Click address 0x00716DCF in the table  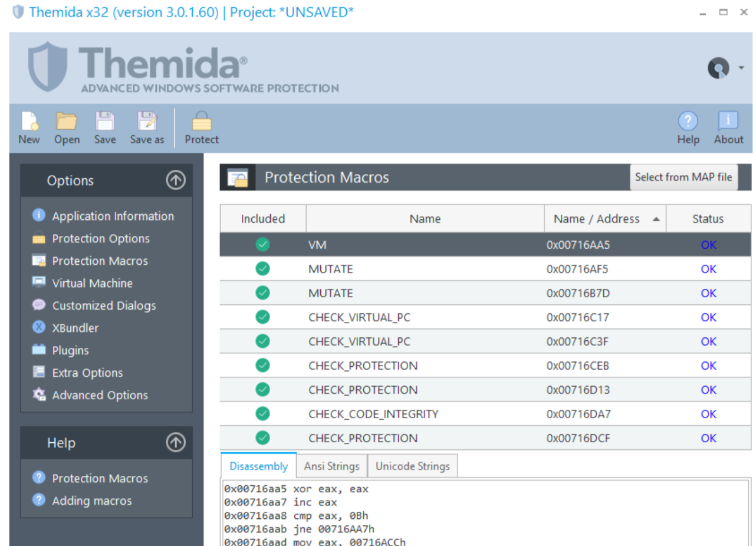[578, 438]
